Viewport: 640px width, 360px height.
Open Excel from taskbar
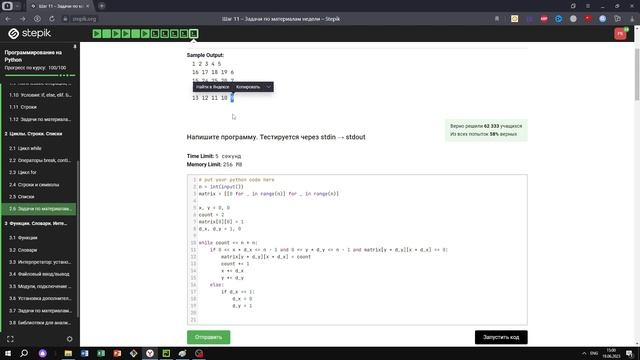101,353
